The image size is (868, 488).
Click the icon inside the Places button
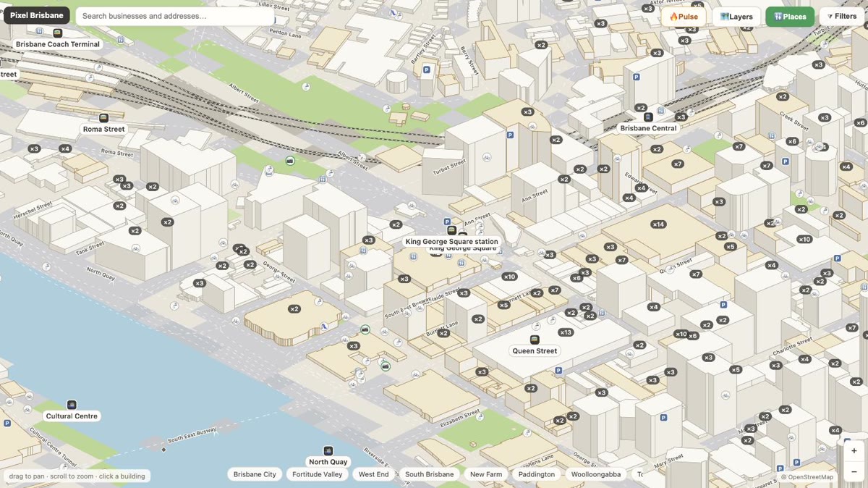pos(778,17)
